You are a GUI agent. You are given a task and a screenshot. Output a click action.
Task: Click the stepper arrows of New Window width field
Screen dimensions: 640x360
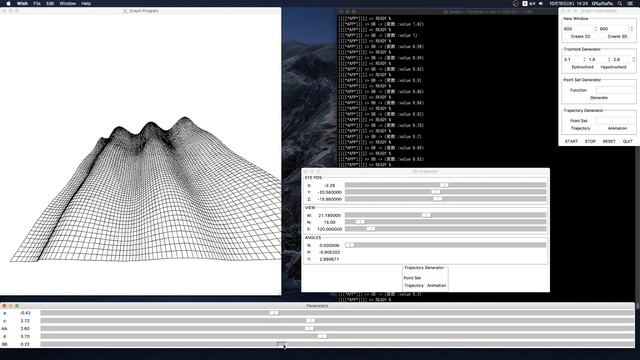tap(596, 29)
